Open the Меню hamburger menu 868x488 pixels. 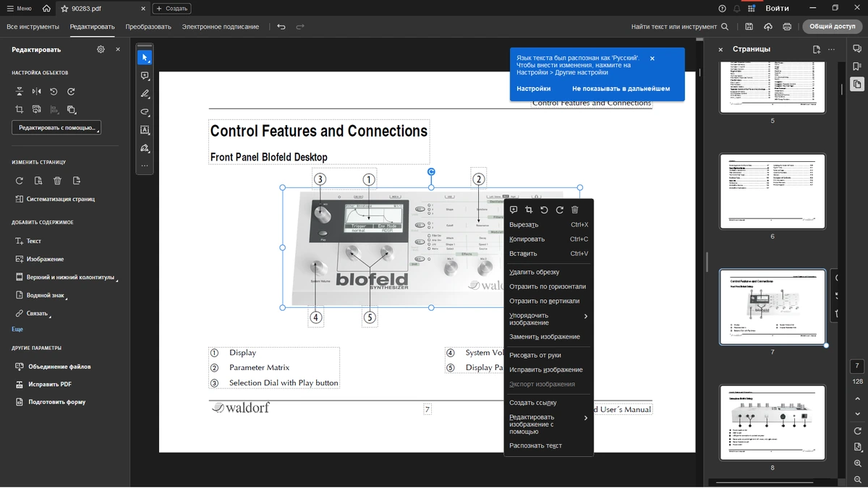(x=20, y=9)
